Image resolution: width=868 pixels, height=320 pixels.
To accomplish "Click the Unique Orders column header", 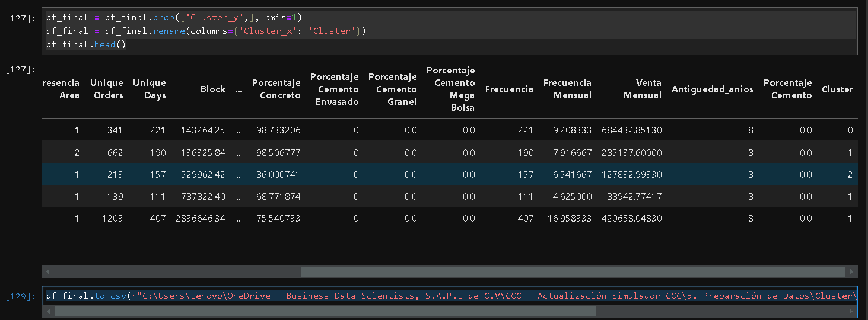I will coord(107,89).
